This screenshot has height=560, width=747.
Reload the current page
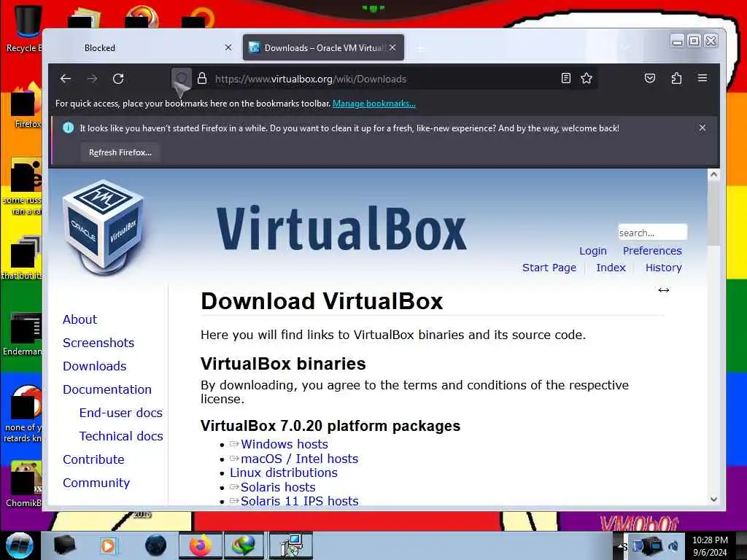[118, 79]
